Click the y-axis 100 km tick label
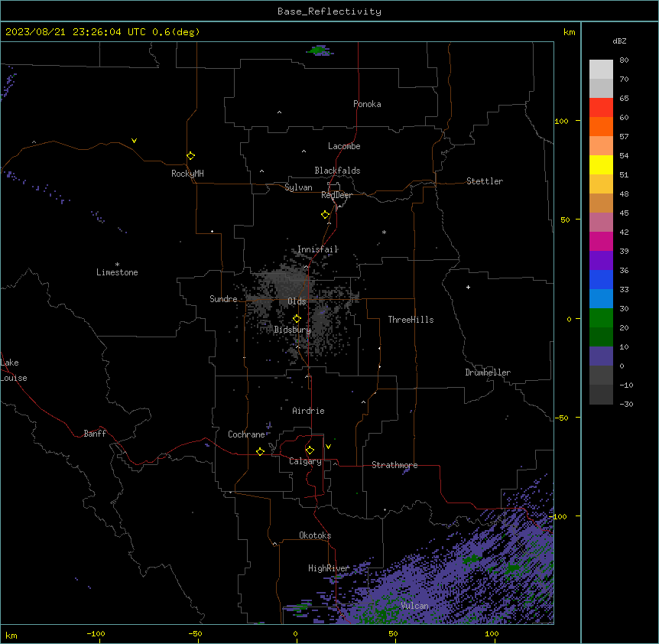This screenshot has width=659, height=644. click(x=561, y=121)
